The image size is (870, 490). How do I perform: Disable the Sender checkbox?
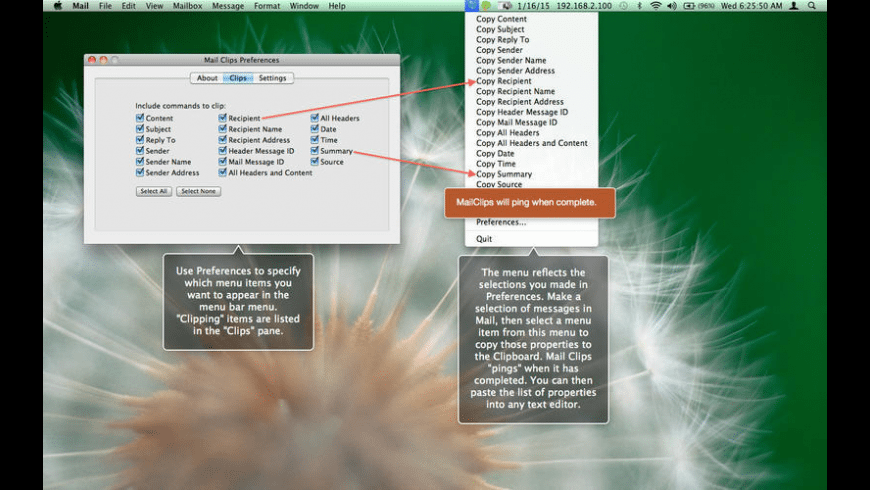coord(140,150)
